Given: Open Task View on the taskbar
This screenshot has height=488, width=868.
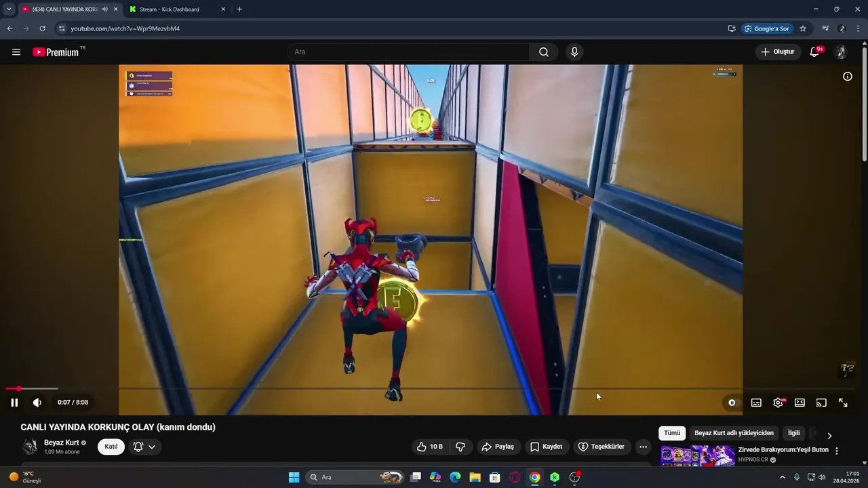Looking at the screenshot, I should (416, 477).
